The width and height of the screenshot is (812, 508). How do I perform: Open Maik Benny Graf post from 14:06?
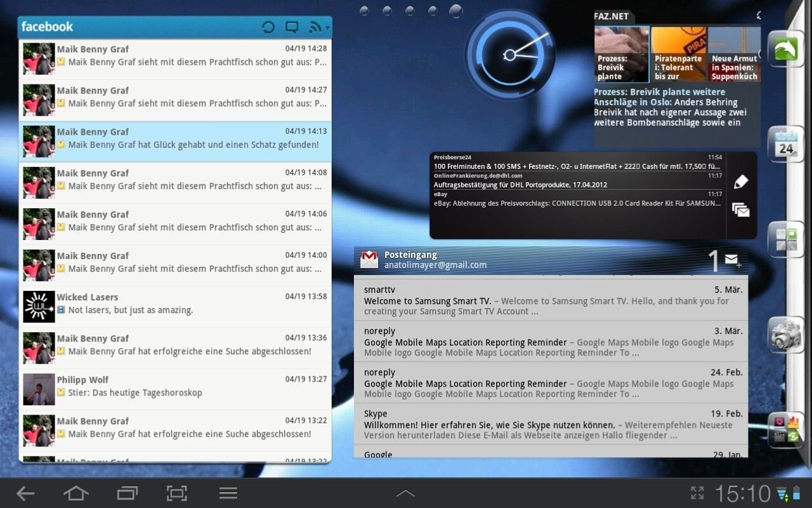click(x=175, y=224)
